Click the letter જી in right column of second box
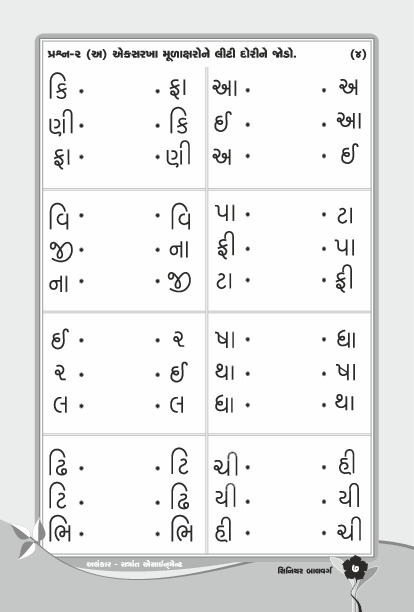This screenshot has width=414, height=612. (x=179, y=282)
